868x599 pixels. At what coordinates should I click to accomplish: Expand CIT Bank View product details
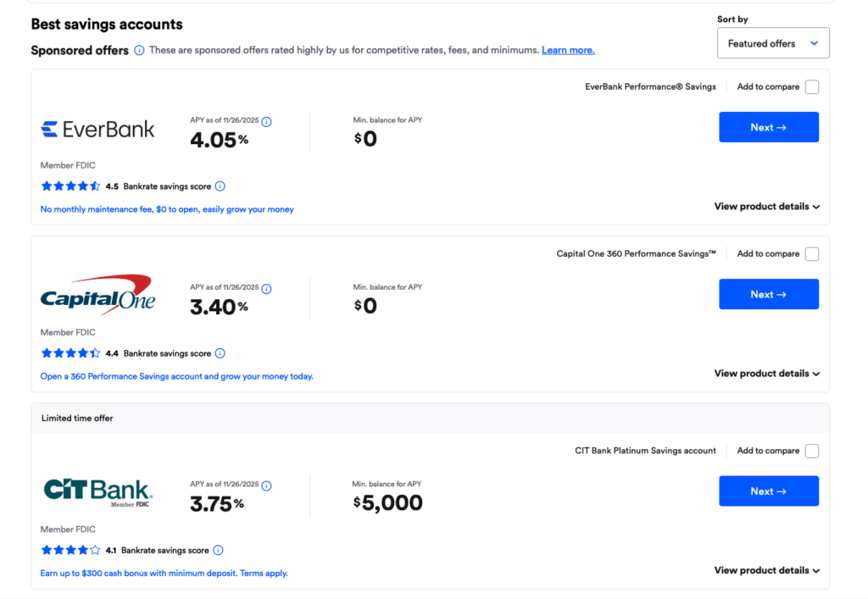766,570
